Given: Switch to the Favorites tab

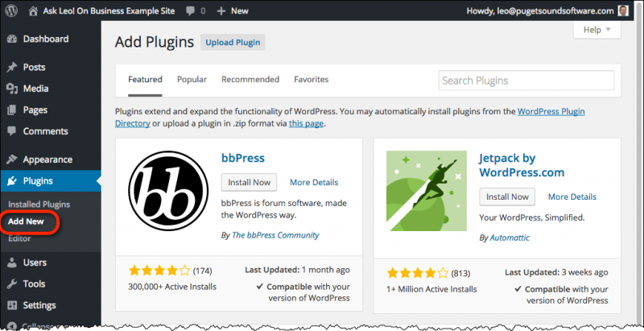Looking at the screenshot, I should pos(312,79).
